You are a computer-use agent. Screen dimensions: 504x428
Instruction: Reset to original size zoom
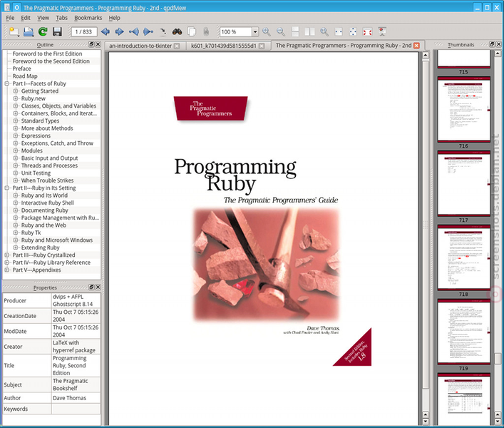pos(324,31)
